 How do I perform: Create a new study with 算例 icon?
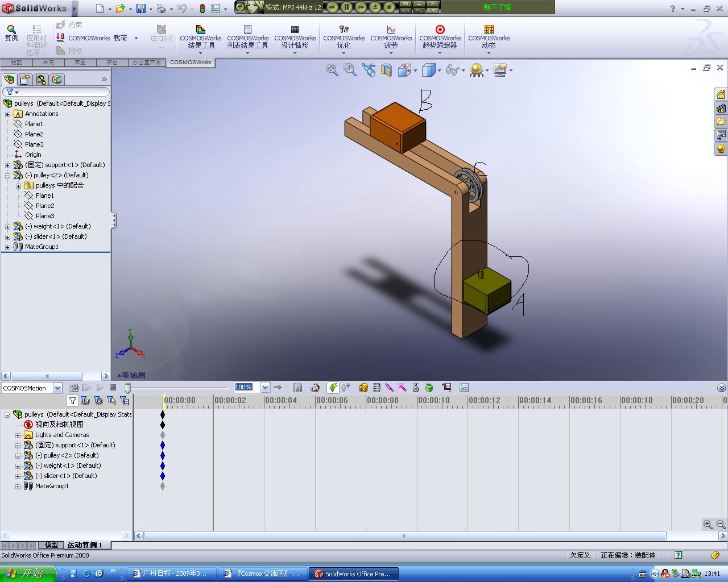pos(11,33)
